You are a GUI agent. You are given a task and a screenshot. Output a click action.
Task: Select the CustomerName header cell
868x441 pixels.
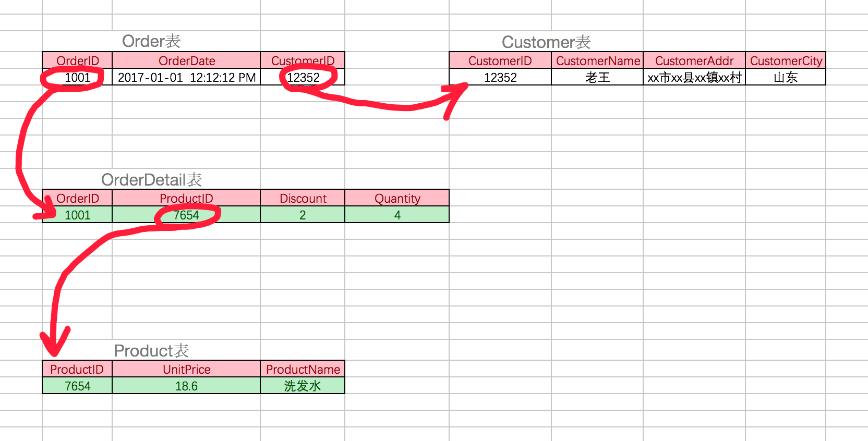597,60
